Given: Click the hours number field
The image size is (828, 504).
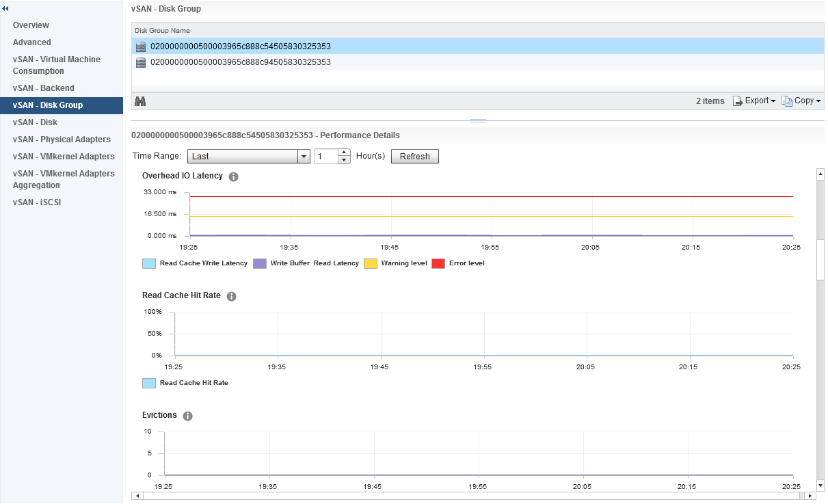Looking at the screenshot, I should click(x=327, y=157).
